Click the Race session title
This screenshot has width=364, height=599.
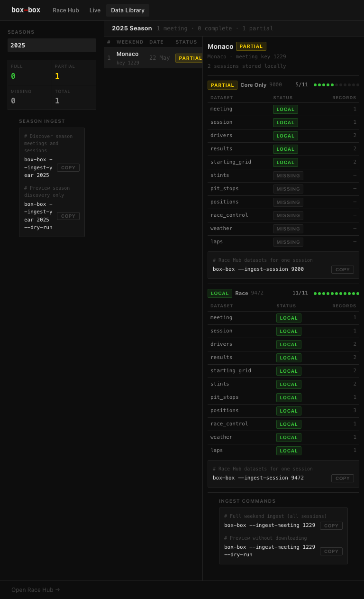point(242,293)
